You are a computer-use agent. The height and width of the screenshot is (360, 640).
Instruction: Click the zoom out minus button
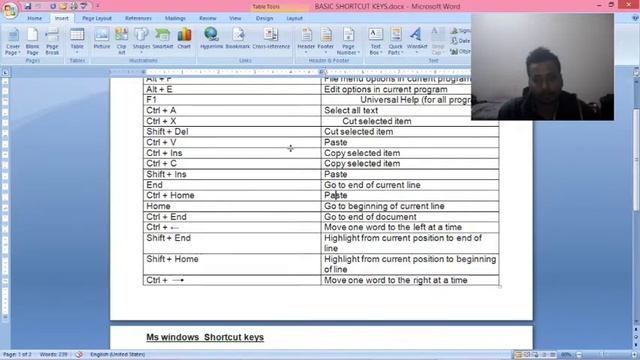(x=579, y=355)
